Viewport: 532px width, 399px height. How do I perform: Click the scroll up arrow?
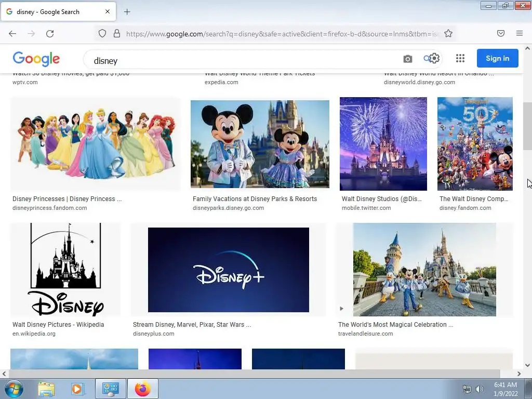pyautogui.click(x=527, y=48)
